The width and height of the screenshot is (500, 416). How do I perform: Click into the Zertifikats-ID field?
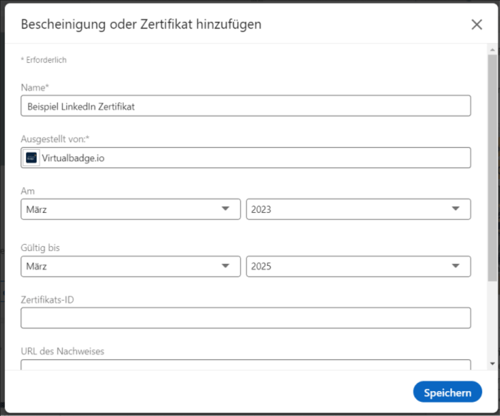coord(246,318)
